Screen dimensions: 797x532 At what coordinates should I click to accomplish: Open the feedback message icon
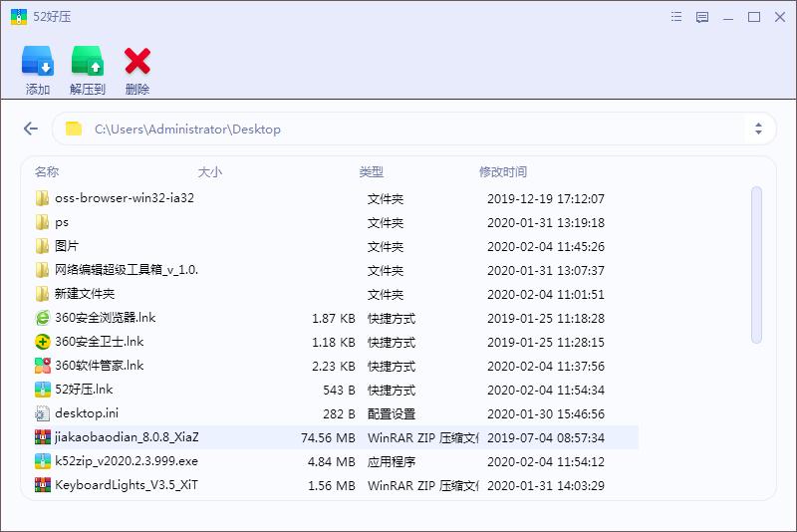702,17
